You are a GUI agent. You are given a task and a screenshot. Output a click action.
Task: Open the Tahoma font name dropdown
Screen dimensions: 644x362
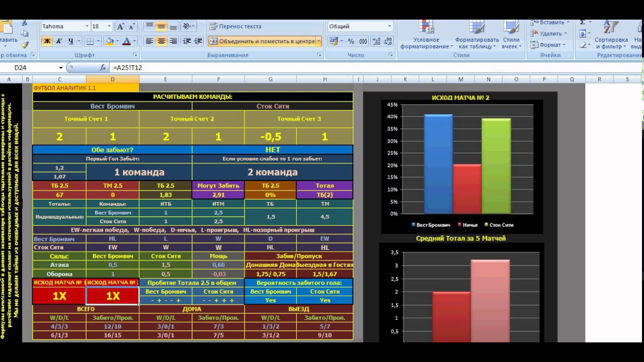click(87, 27)
